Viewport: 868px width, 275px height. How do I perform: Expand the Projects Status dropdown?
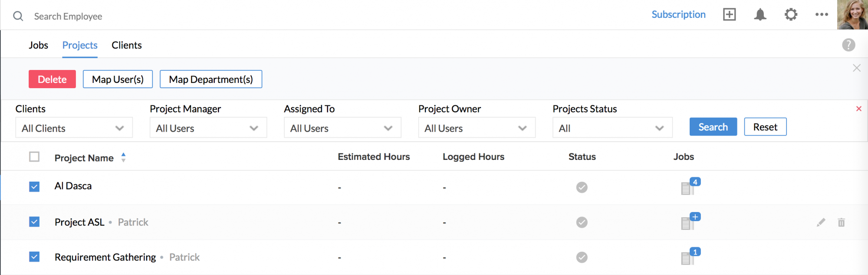(612, 128)
